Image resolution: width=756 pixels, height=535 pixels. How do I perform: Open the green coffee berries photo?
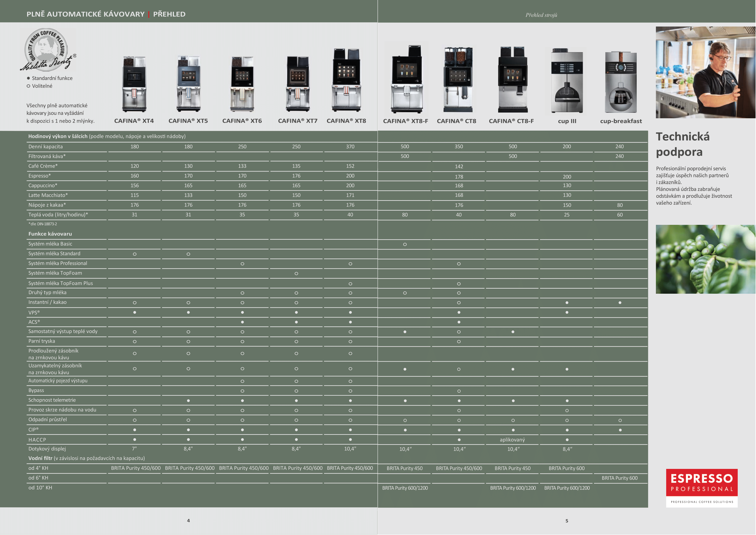coord(706,259)
